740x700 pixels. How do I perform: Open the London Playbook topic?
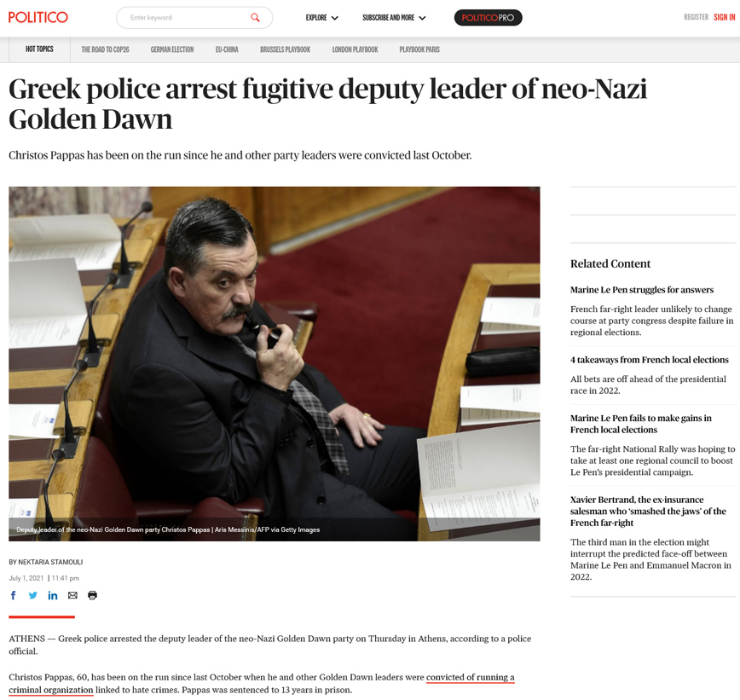pyautogui.click(x=355, y=49)
